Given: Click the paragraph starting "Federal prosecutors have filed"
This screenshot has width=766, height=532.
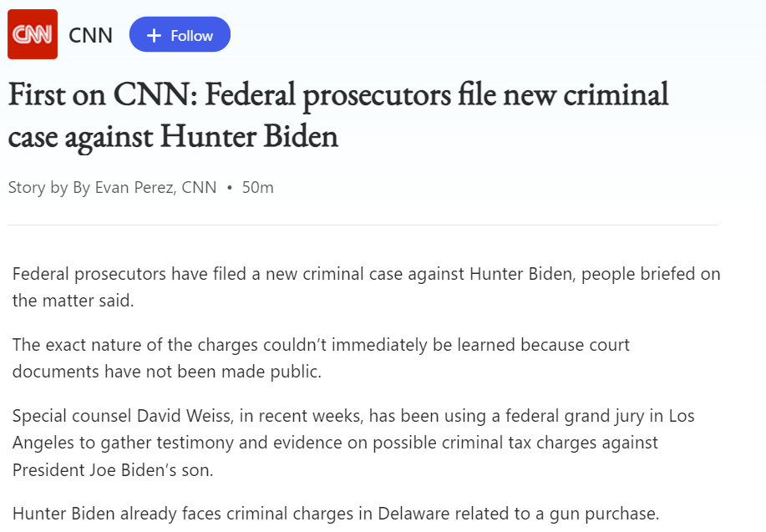Looking at the screenshot, I should [366, 286].
